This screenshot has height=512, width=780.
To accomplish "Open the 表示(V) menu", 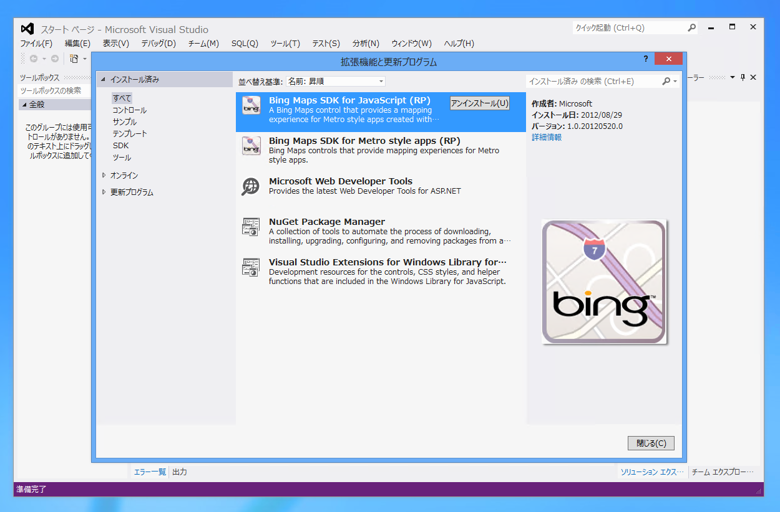I will [116, 44].
